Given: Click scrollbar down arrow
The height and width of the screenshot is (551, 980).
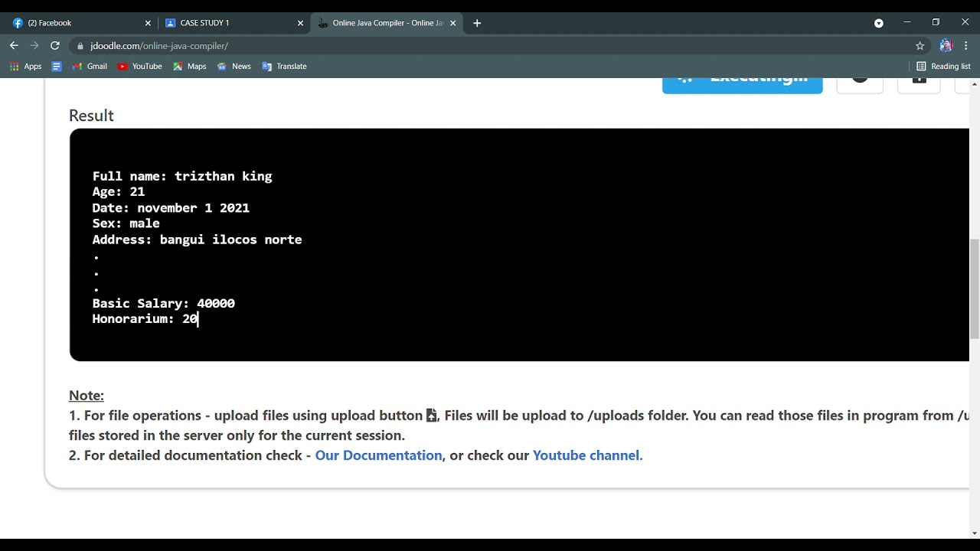Looking at the screenshot, I should [x=975, y=533].
